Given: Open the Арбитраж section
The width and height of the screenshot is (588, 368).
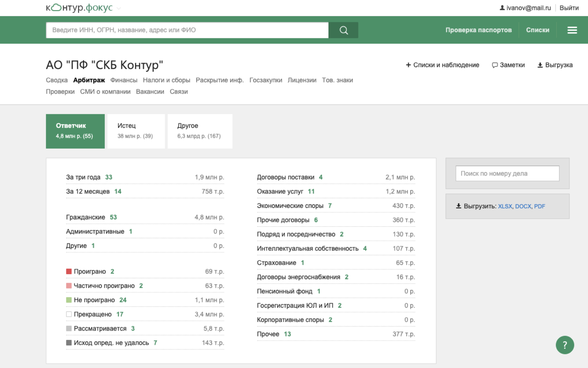Looking at the screenshot, I should 89,80.
